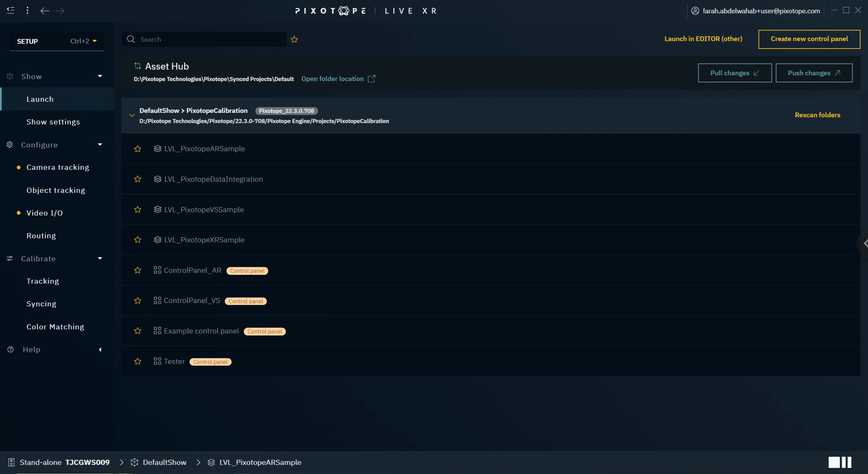868x474 pixels.
Task: Click the Example control panel row name
Action: [x=201, y=331]
